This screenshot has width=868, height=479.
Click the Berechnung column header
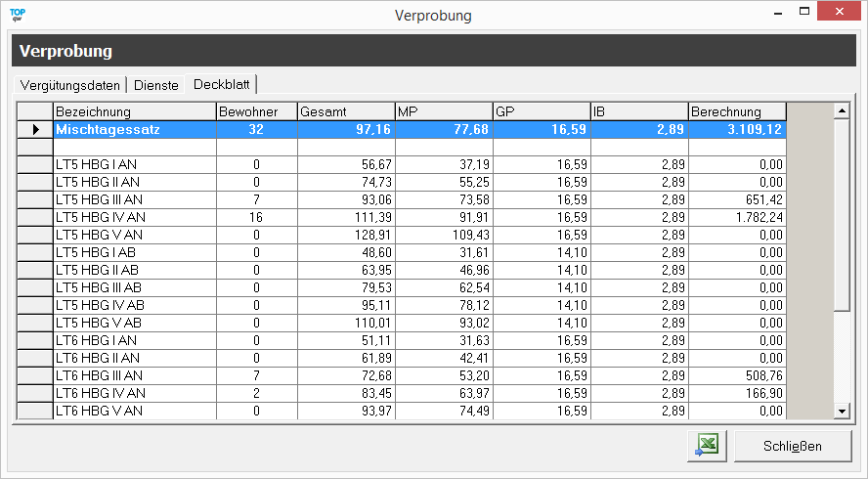tap(737, 111)
